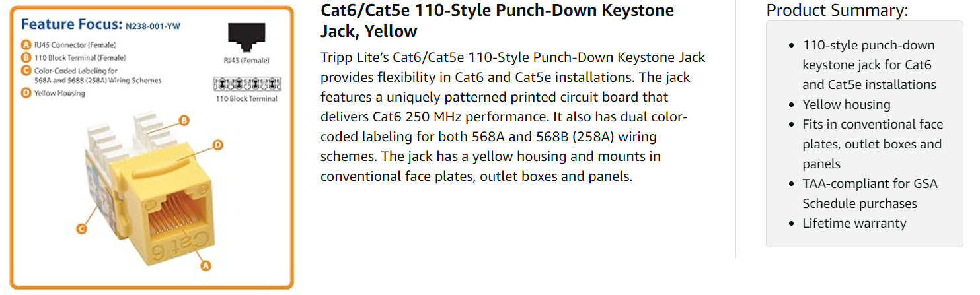Select legend marker A beside RJ45 Connector text
Screen dimensions: 980x295
[x=26, y=45]
